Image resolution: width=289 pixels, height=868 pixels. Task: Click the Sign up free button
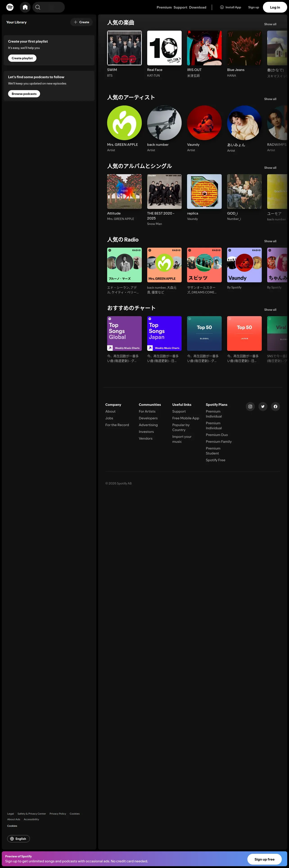pos(264,859)
